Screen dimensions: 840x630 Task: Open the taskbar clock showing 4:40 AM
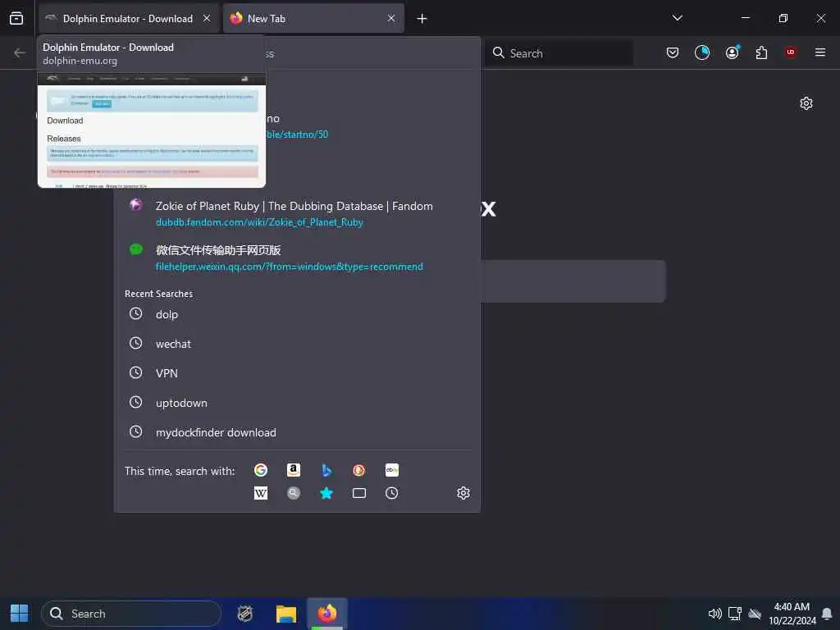[x=792, y=614]
